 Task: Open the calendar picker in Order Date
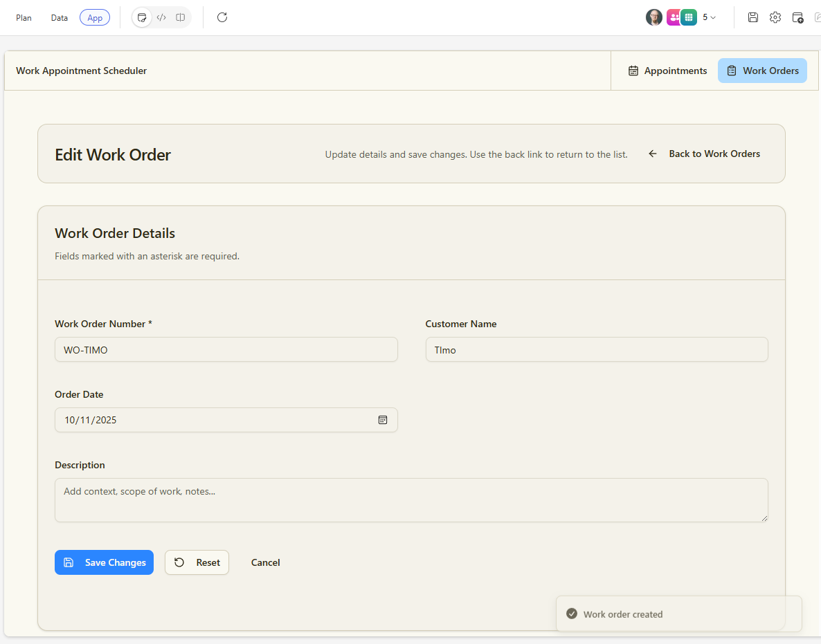pos(383,420)
